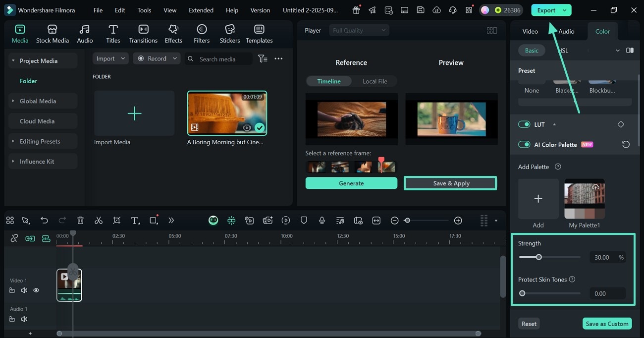Select the crop tool in timeline toolbar

pos(116,221)
